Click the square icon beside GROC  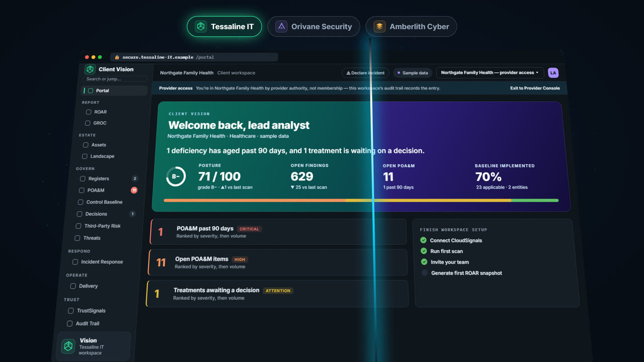click(x=88, y=123)
